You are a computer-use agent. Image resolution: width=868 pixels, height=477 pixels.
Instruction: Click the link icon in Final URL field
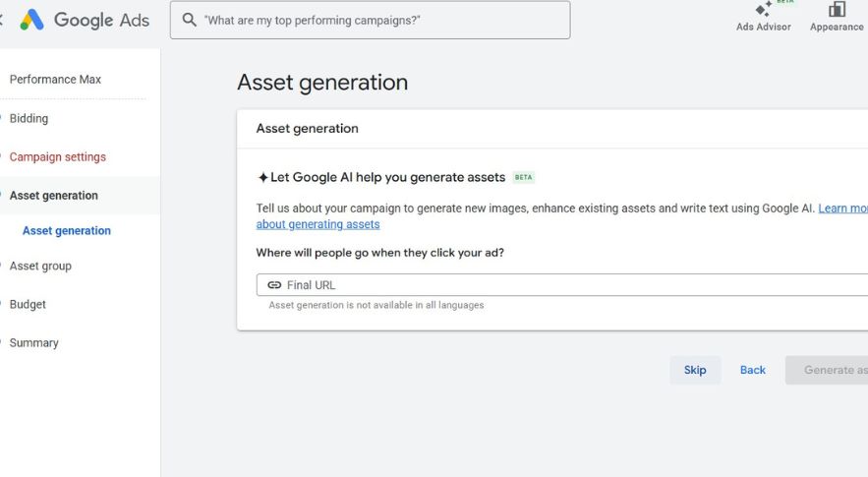[x=274, y=285]
